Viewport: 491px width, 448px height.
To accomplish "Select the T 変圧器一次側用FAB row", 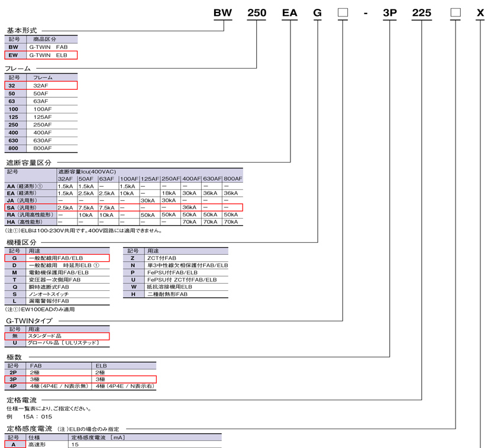I will coord(57,280).
